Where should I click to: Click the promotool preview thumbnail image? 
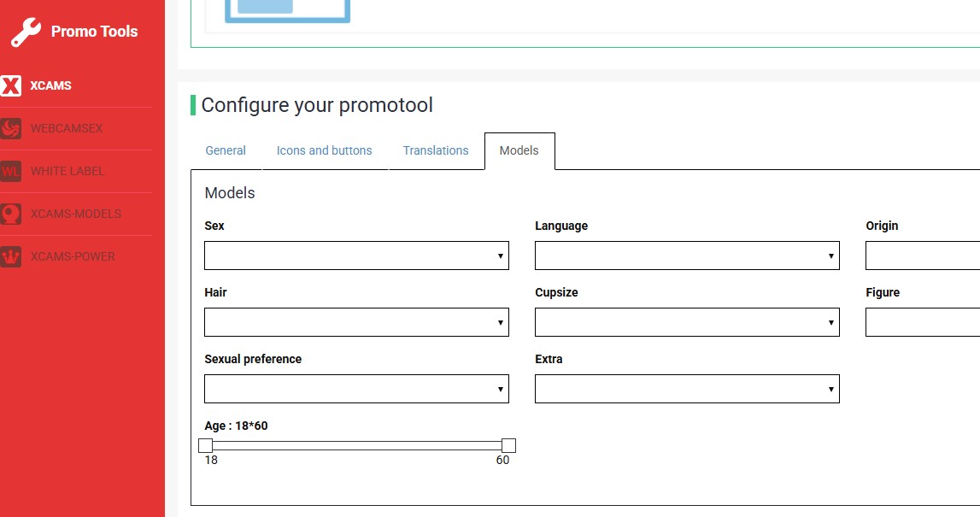(287, 10)
